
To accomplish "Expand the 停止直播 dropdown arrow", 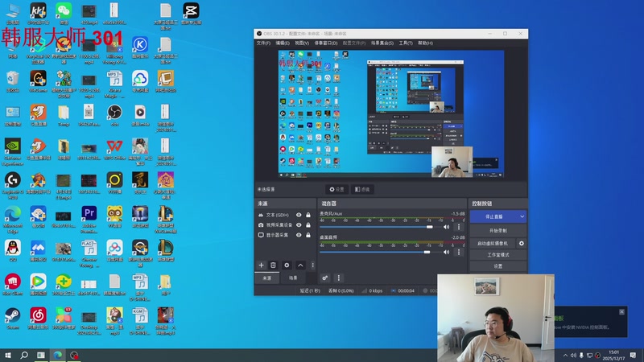I will click(522, 216).
